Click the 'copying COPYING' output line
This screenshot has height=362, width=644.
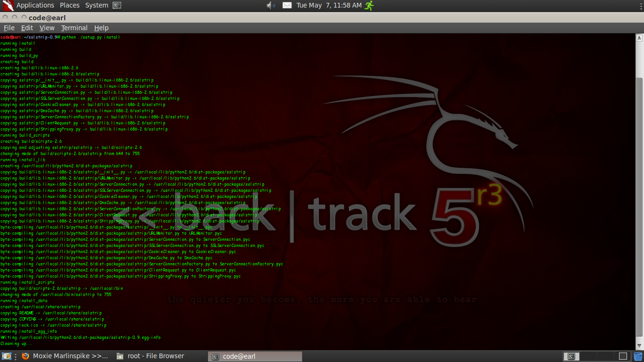coord(52,319)
